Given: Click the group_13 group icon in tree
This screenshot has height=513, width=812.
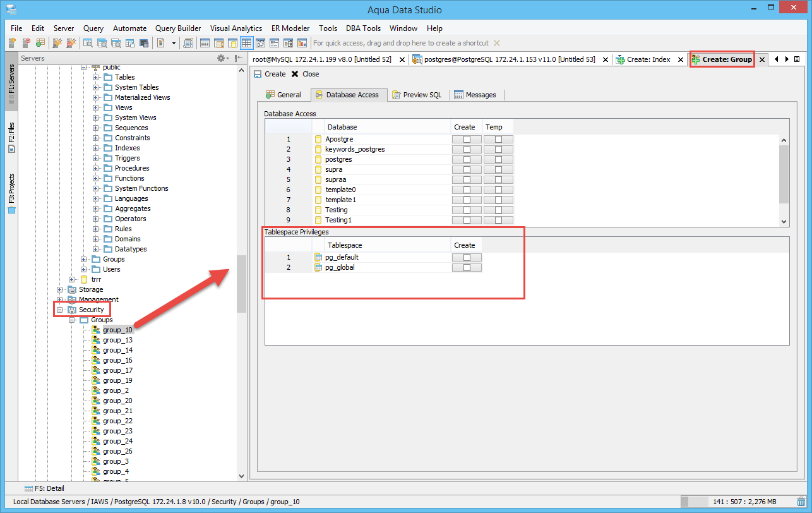Looking at the screenshot, I should coord(96,340).
